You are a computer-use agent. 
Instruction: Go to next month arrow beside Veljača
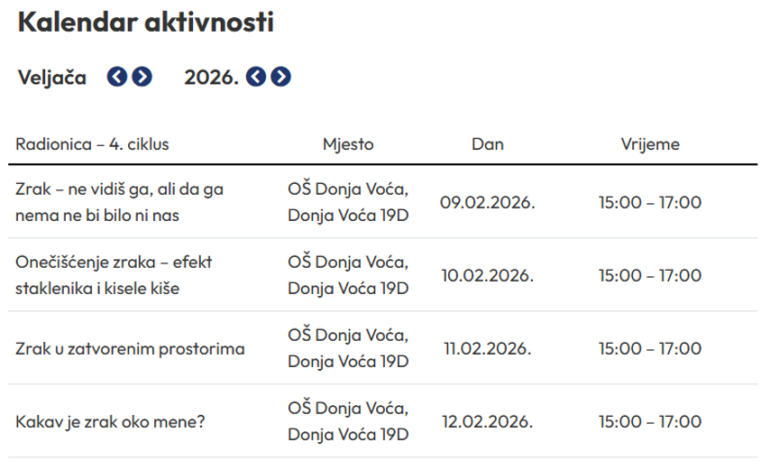point(143,77)
